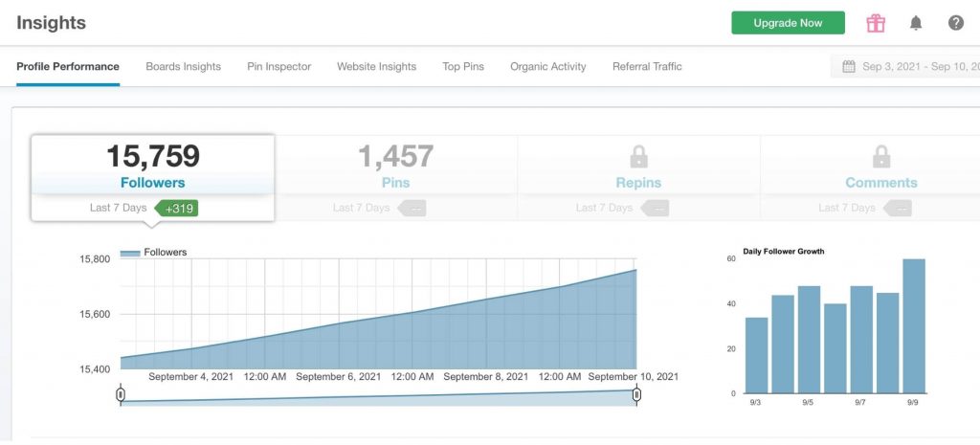Click the 9/5 bar in Daily Follower Growth
This screenshot has width=980, height=445.
pos(809,340)
